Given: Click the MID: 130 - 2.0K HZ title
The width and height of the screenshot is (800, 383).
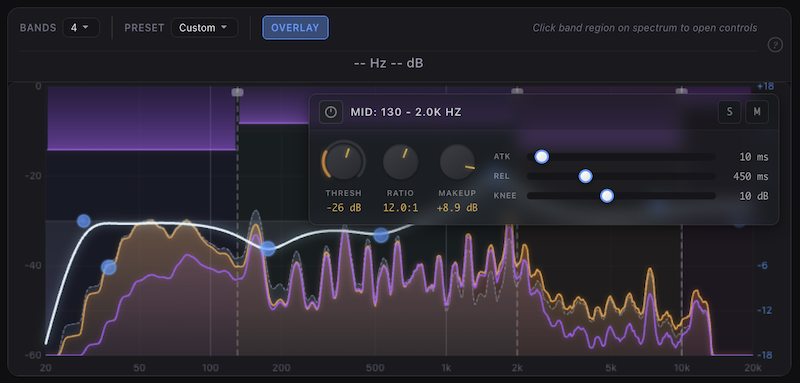Looking at the screenshot, I should tap(406, 112).
